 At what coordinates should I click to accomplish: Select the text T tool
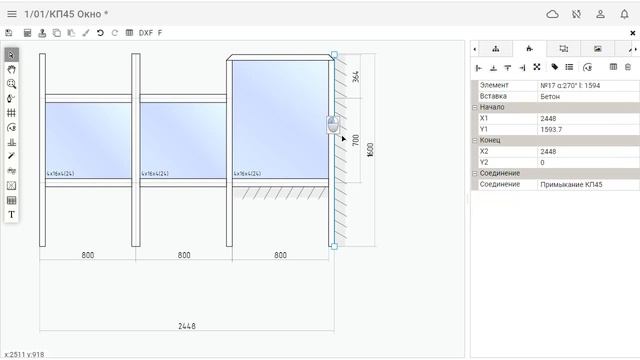[x=11, y=215]
